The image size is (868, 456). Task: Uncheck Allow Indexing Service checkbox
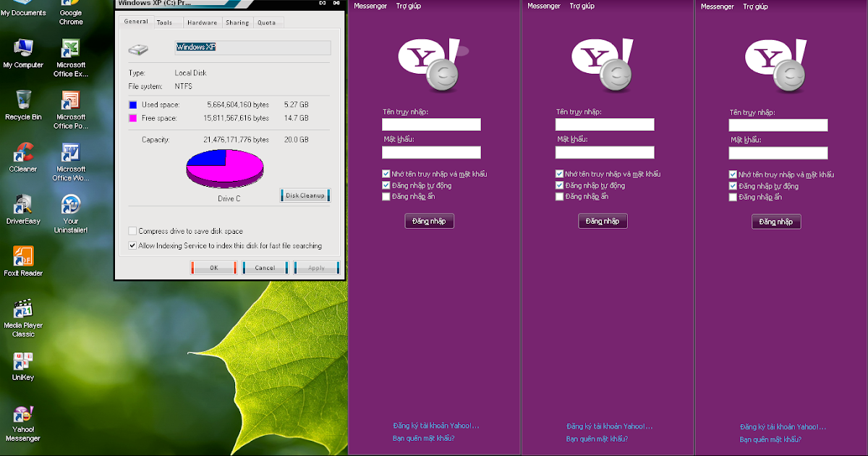point(132,245)
